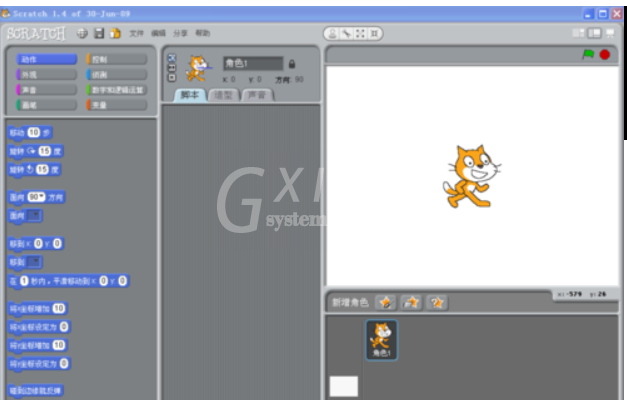Select the 变量 block category

coord(117,105)
